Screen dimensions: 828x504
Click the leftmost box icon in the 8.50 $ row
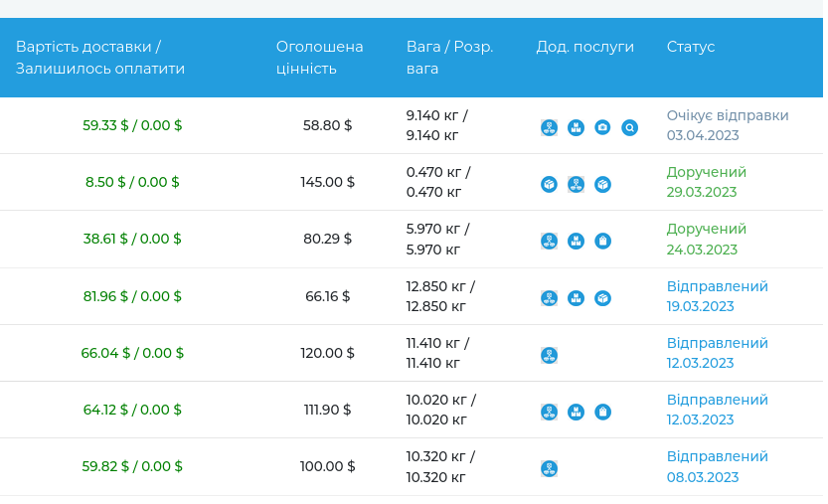[x=549, y=184]
